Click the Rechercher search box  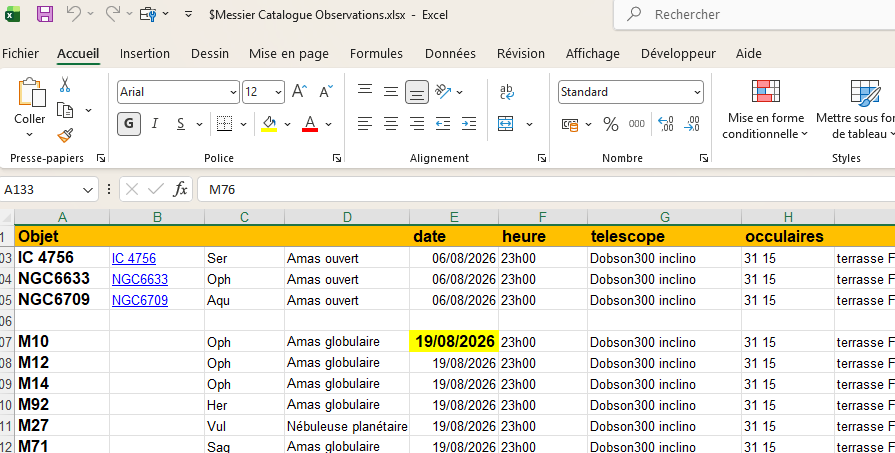click(x=754, y=14)
